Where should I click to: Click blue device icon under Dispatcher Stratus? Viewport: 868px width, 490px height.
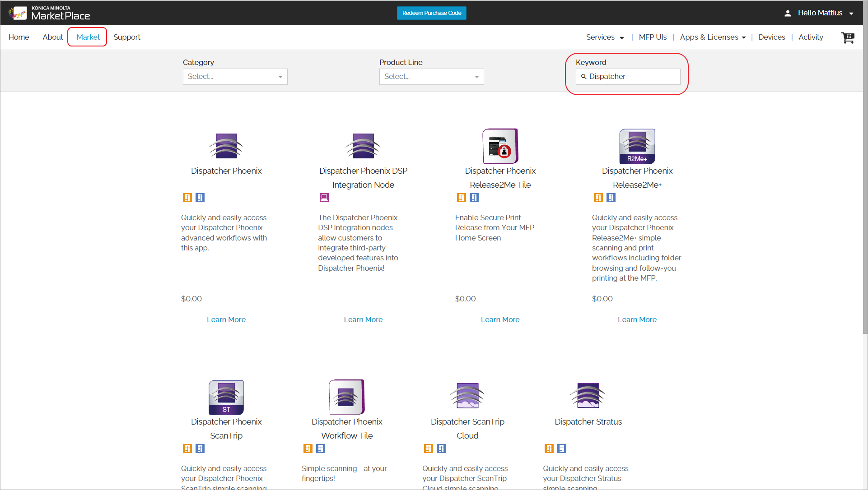[562, 448]
